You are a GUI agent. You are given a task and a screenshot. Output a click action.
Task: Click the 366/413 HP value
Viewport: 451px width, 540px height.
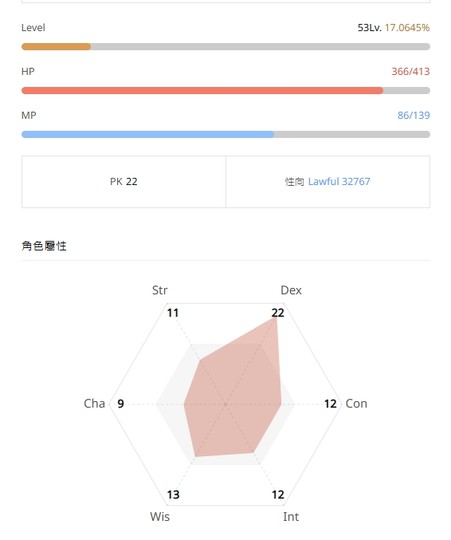click(410, 72)
